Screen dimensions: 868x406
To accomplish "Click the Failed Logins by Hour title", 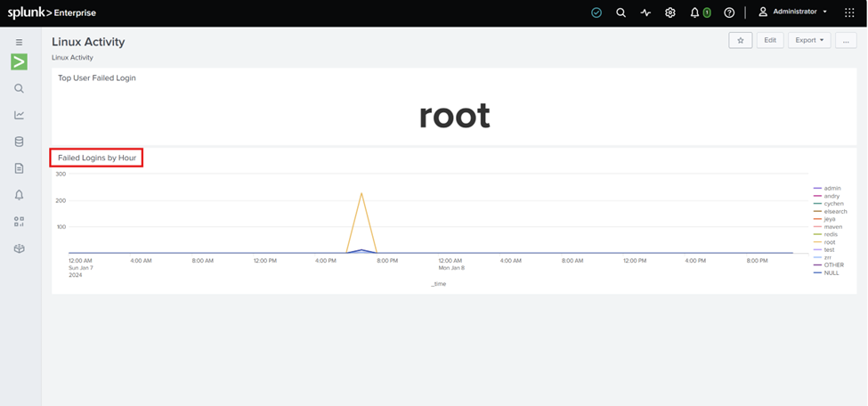I will [x=97, y=158].
